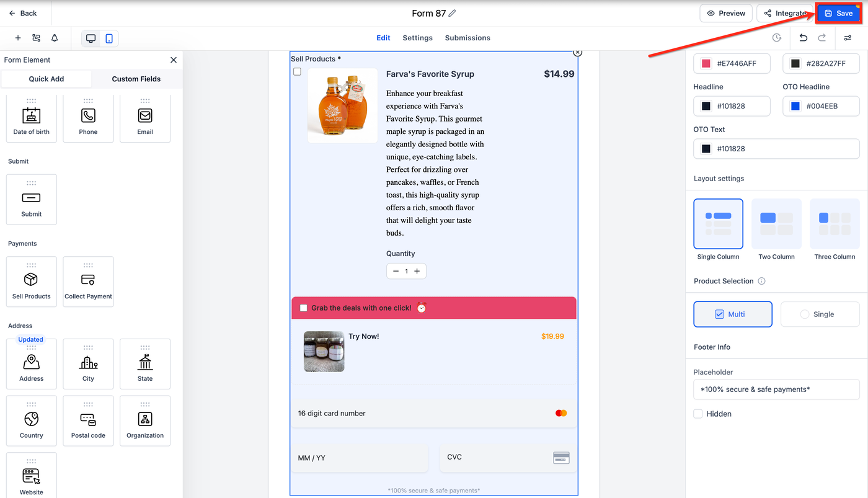This screenshot has height=498, width=868.
Task: Switch to mobile preview icon
Action: tap(109, 38)
